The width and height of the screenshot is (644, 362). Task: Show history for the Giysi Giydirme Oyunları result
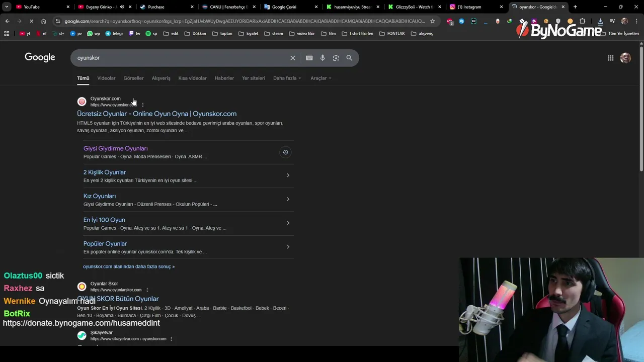(x=285, y=152)
